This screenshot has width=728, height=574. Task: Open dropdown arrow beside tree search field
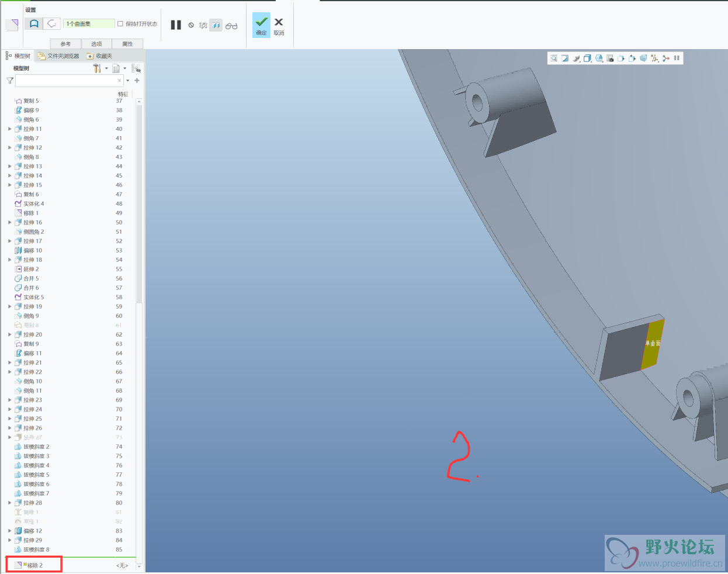point(128,81)
